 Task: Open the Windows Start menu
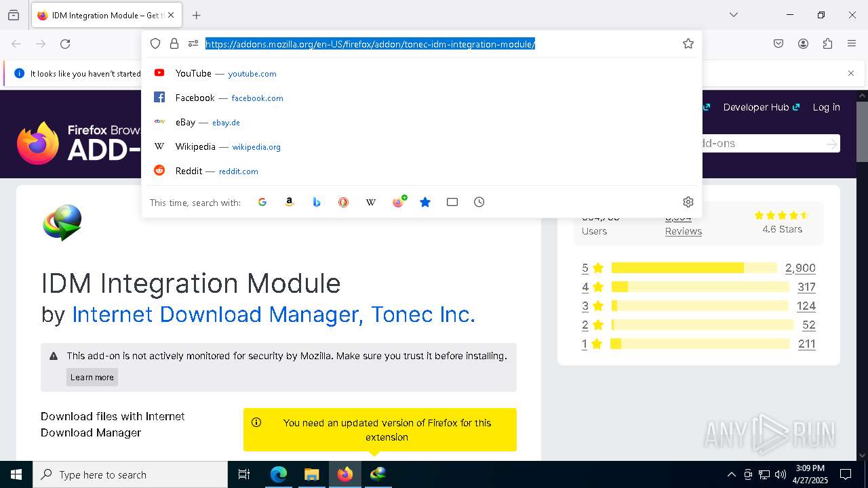16,474
